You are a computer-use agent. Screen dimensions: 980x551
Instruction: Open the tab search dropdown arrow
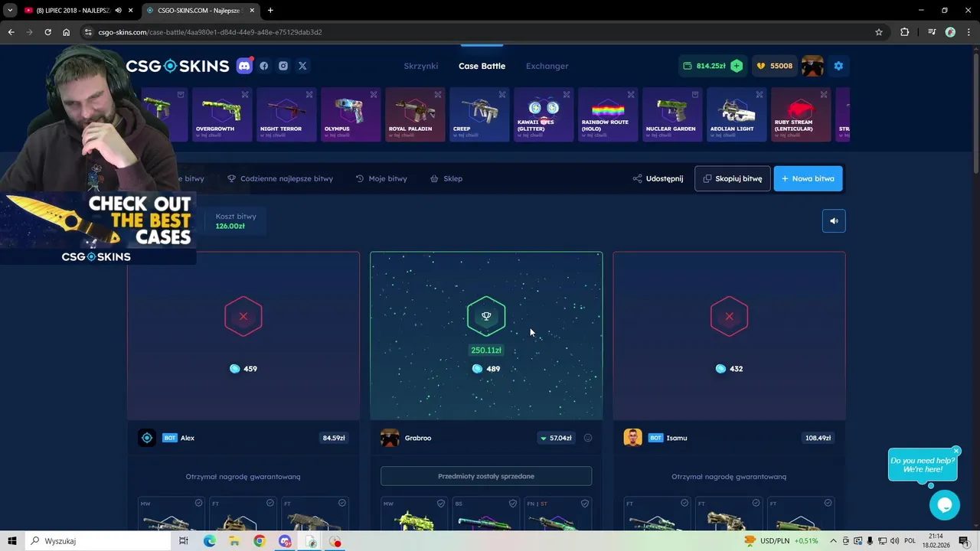[10, 10]
